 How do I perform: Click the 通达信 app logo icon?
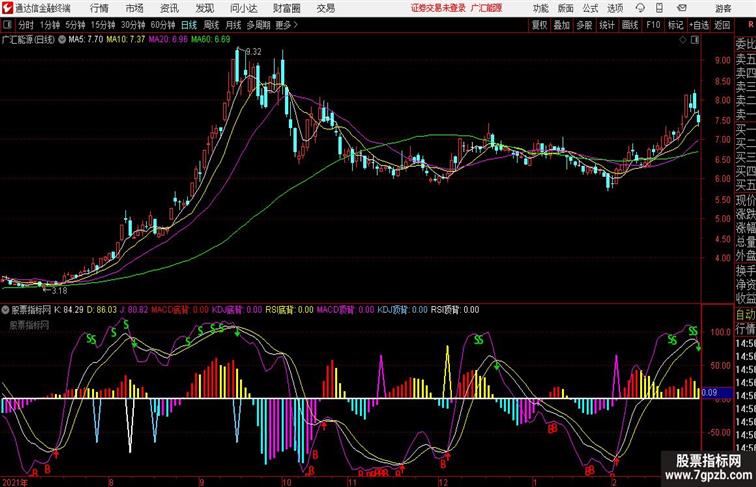pyautogui.click(x=7, y=8)
